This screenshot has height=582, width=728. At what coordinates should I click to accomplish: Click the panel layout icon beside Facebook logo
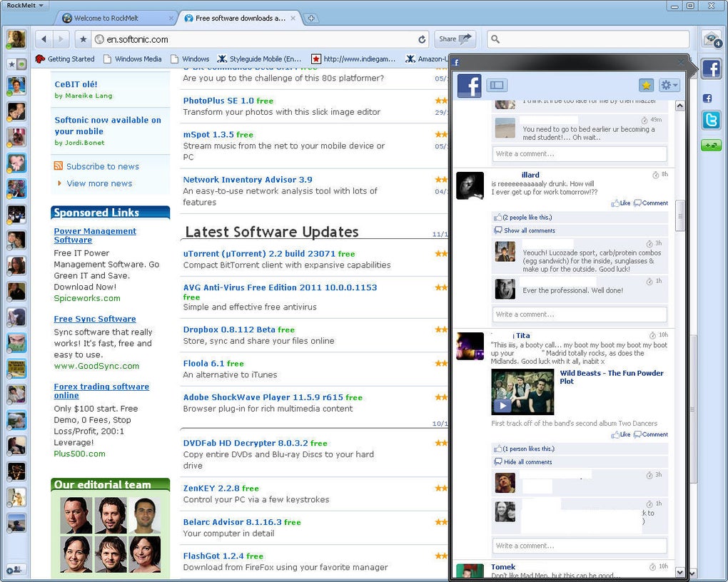point(497,85)
